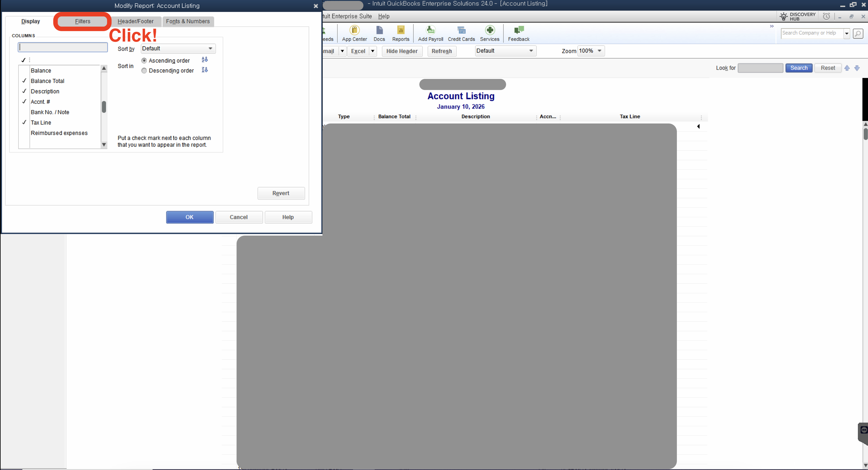Open the Sort by dropdown
Image resolution: width=868 pixels, height=470 pixels.
tap(210, 48)
